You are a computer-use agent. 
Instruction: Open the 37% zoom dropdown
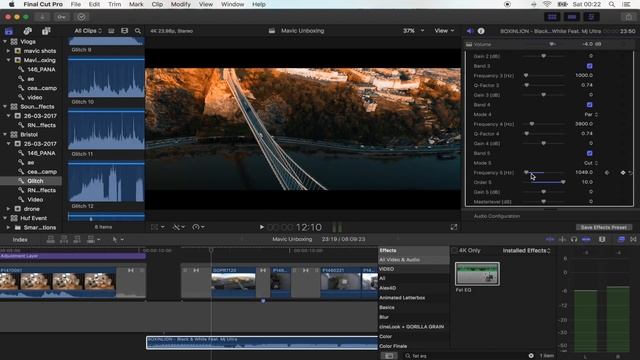(x=413, y=31)
